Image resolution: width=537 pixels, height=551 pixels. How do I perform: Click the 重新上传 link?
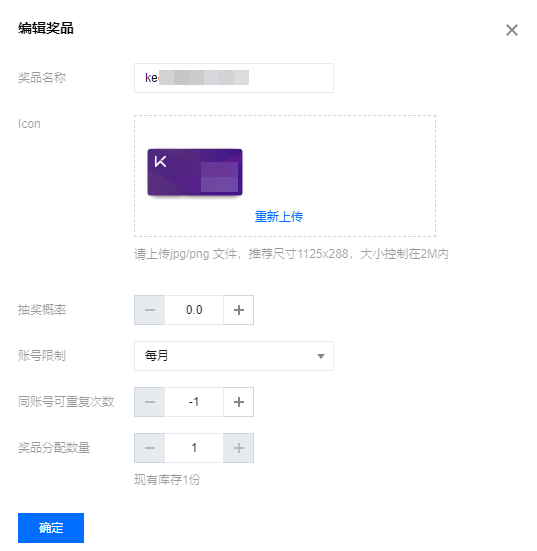point(279,216)
